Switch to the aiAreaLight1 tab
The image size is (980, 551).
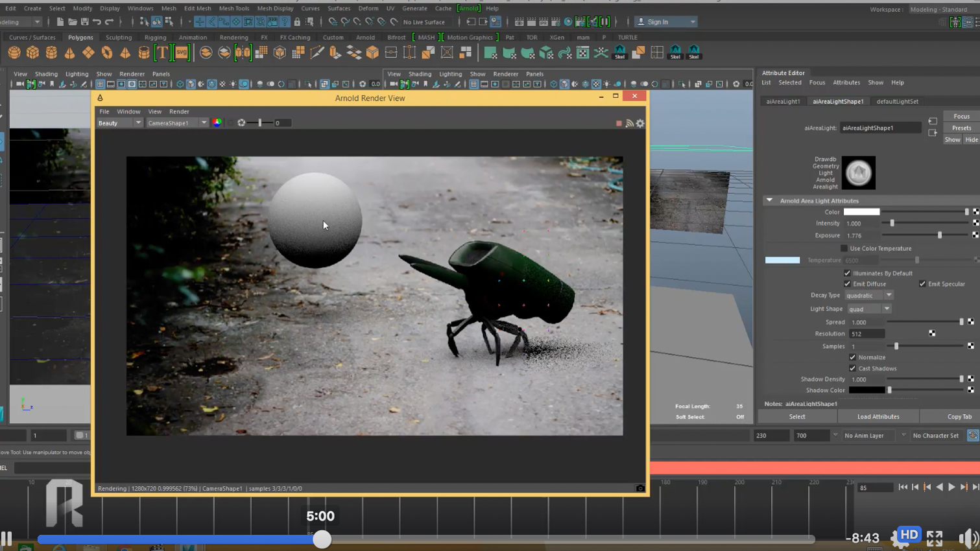(x=783, y=102)
